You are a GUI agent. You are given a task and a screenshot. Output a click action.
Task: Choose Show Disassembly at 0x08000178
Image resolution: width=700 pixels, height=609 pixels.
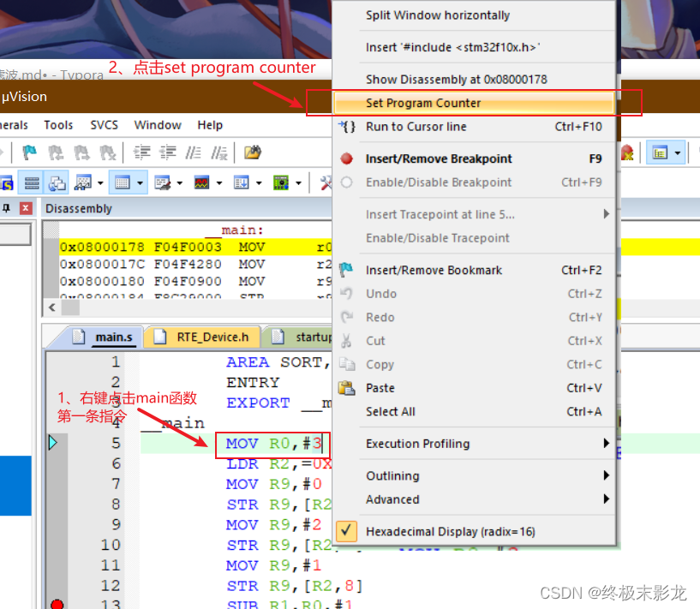(x=474, y=80)
